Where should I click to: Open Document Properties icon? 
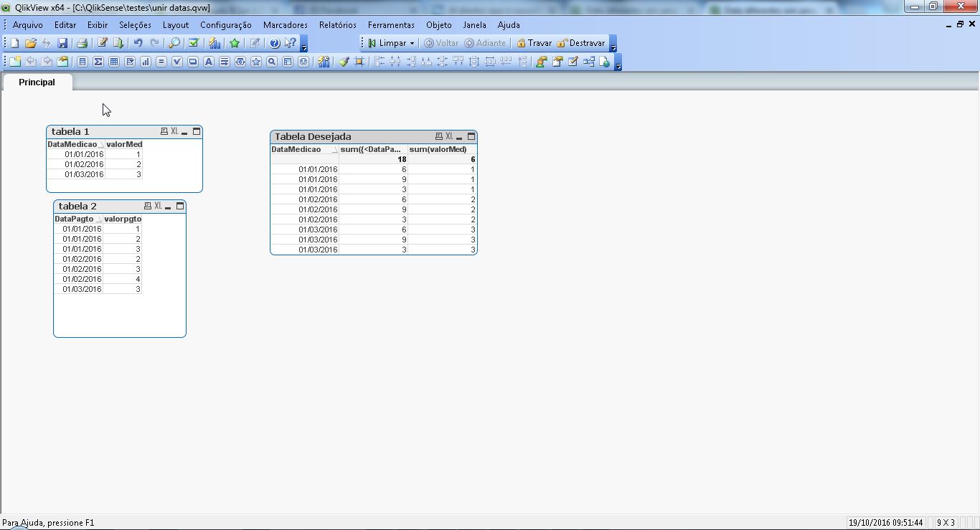[557, 62]
